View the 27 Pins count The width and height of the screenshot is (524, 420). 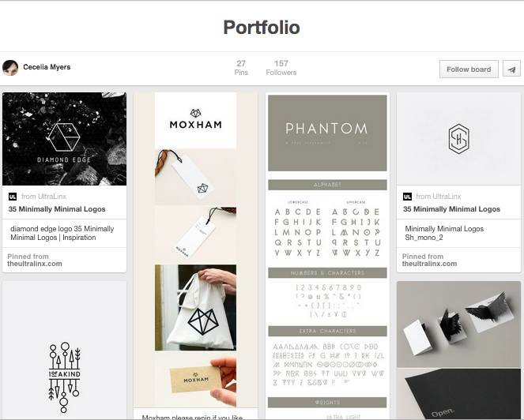pos(241,68)
